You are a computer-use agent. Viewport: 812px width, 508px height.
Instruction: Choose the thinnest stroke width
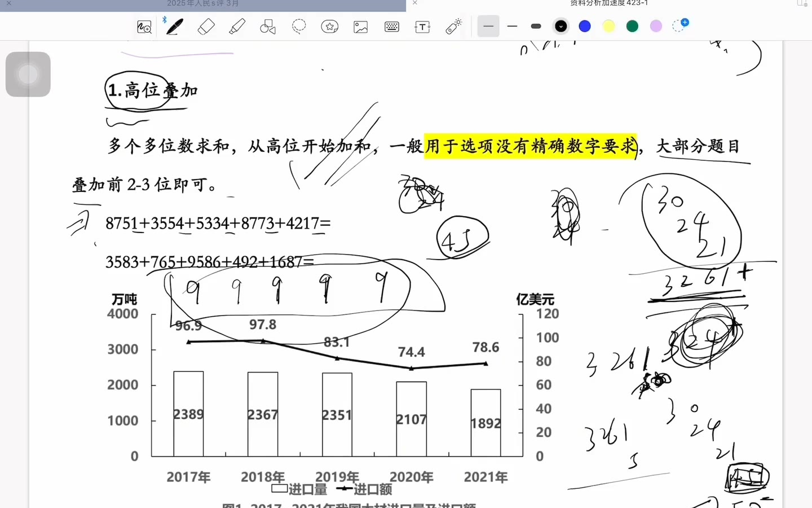click(488, 27)
